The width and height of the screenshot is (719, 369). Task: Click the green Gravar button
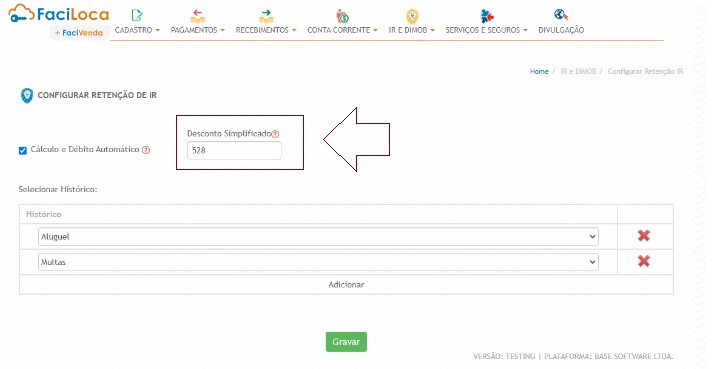(x=346, y=342)
